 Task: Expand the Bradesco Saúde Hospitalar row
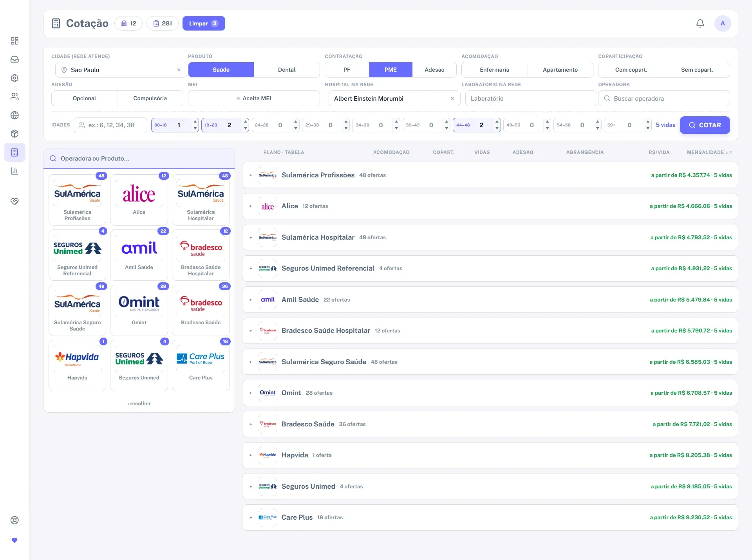click(490, 331)
